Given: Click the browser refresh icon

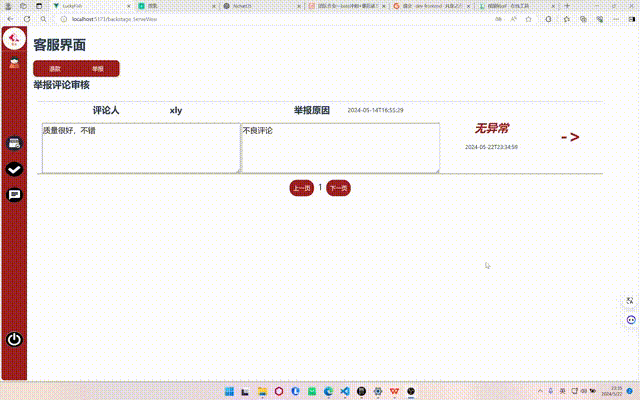Looking at the screenshot, I should coord(27,19).
